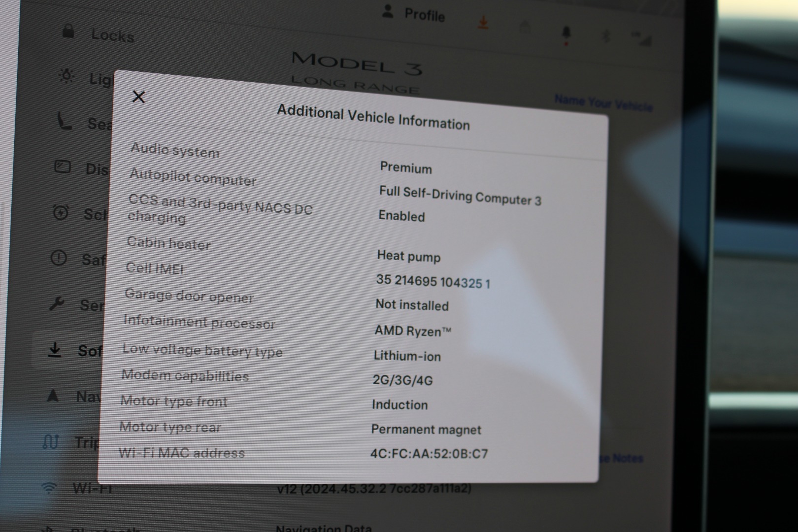Screen dimensions: 798x532
Task: Tap the orange software download icon
Action: click(x=483, y=23)
